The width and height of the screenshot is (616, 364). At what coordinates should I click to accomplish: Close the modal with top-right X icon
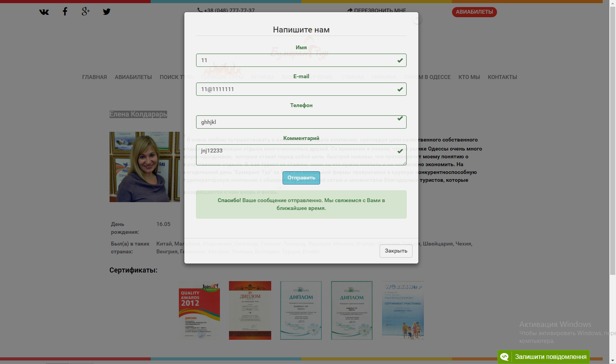417,19
